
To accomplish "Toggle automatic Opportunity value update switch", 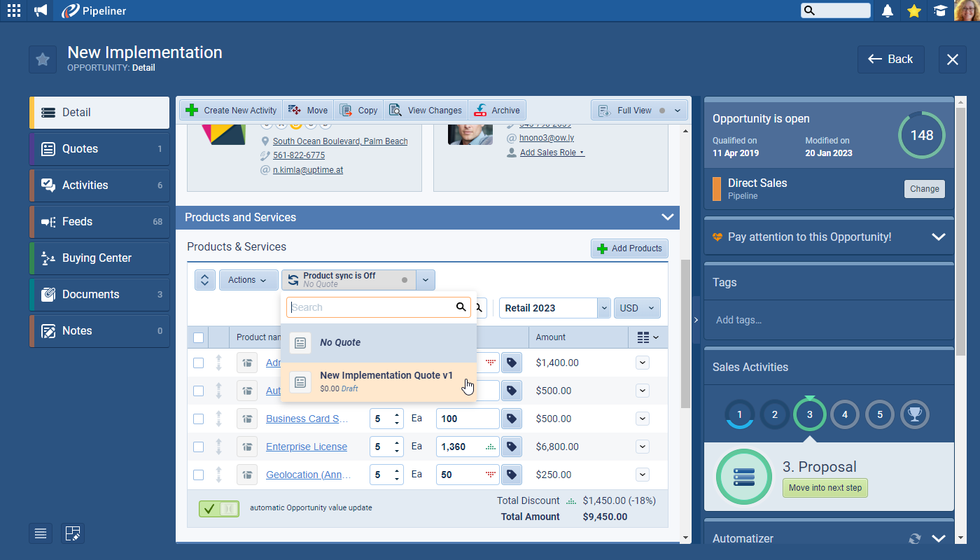I will tap(218, 509).
